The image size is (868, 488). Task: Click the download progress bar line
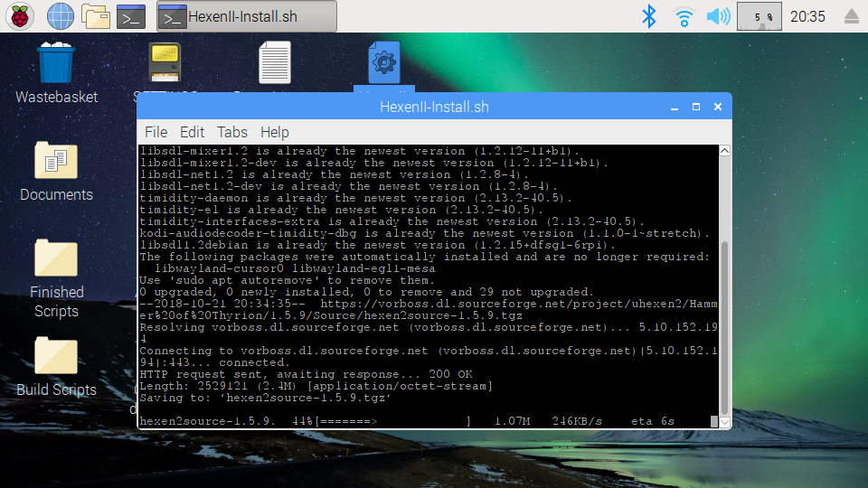(407, 421)
